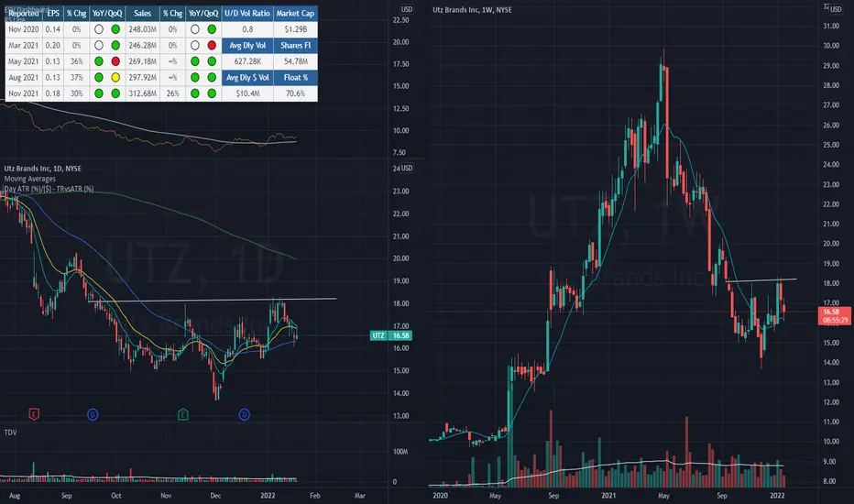The height and width of the screenshot is (504, 854).
Task: Click the '627.28K' average volume value
Action: (x=247, y=61)
